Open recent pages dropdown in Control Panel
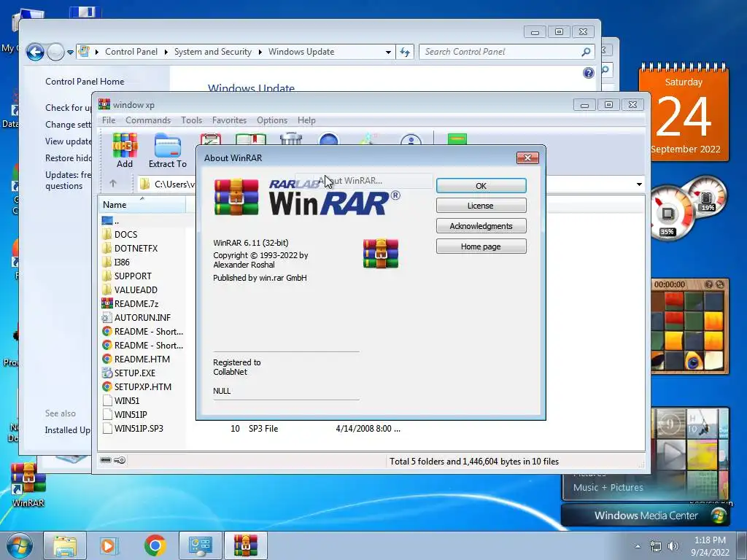Viewport: 747px width, 560px height. (x=71, y=52)
